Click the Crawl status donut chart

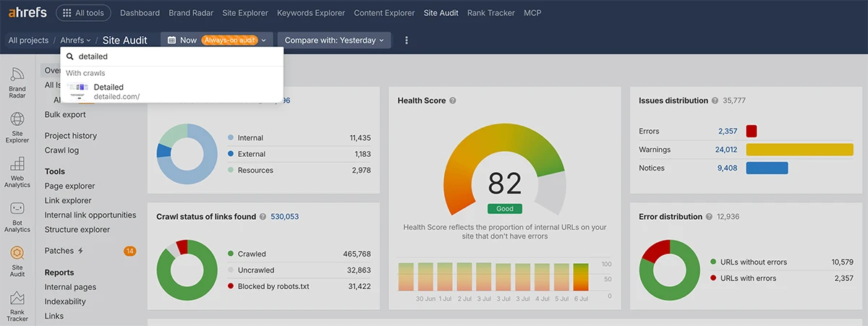(187, 270)
